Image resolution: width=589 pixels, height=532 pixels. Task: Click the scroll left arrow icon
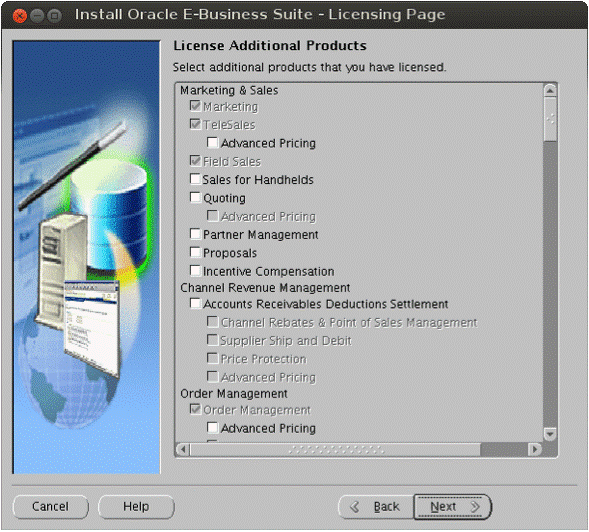click(183, 449)
